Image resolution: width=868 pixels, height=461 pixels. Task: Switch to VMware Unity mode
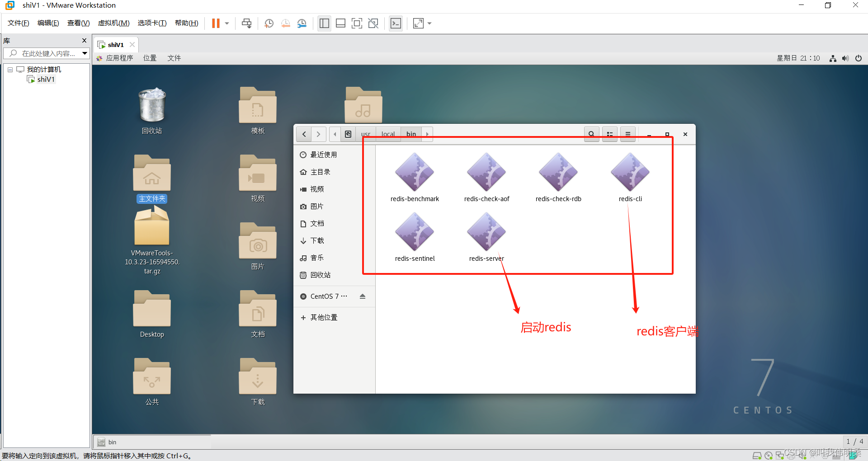pos(373,24)
